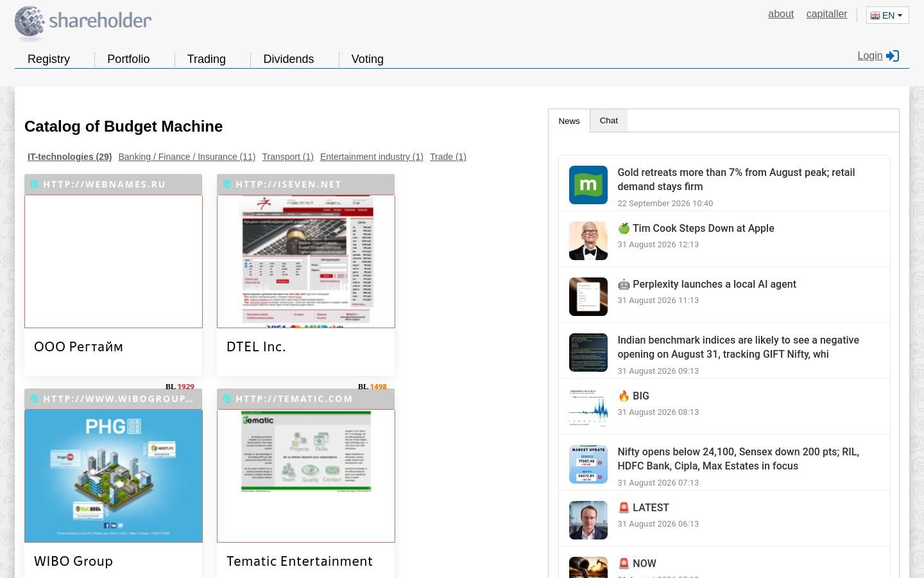
Task: Select the News tab
Action: tap(569, 121)
